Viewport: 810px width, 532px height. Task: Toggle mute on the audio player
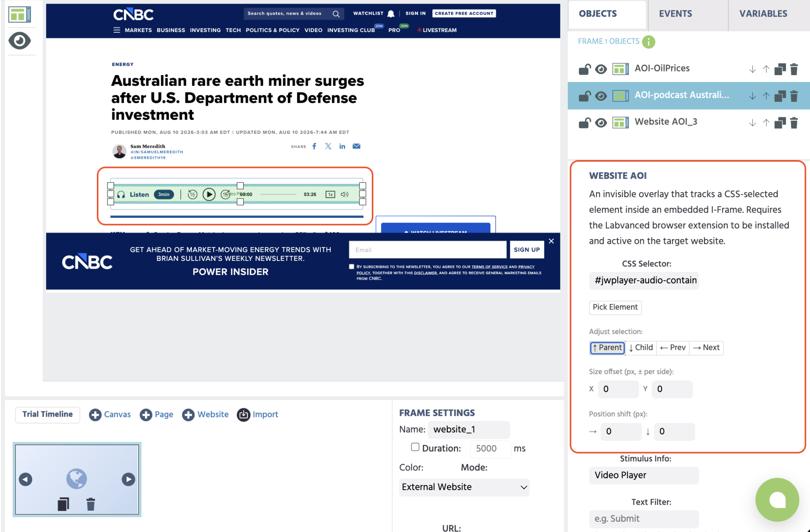[x=345, y=194]
